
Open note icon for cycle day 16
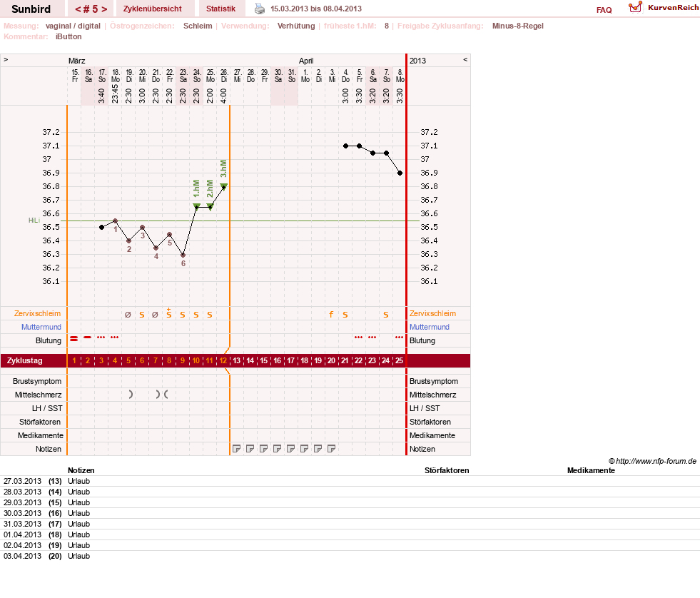click(278, 449)
